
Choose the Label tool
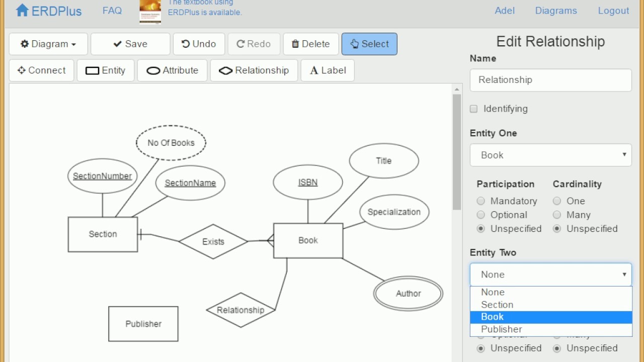point(327,70)
